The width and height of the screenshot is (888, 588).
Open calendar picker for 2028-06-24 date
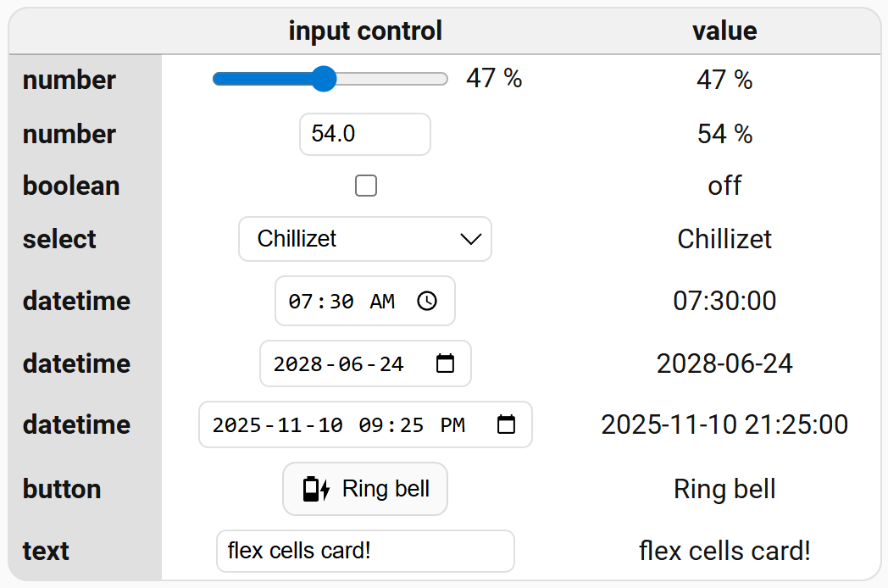tap(445, 363)
